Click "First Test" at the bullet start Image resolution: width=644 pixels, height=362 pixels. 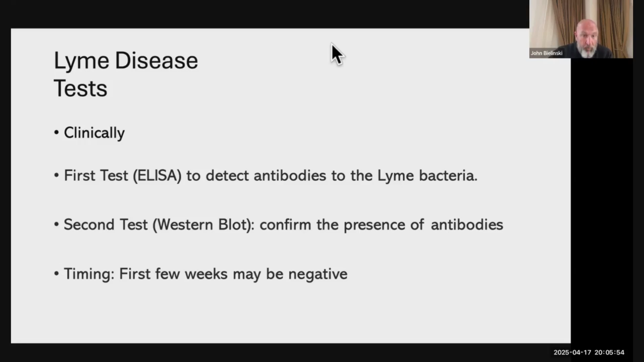pos(96,176)
